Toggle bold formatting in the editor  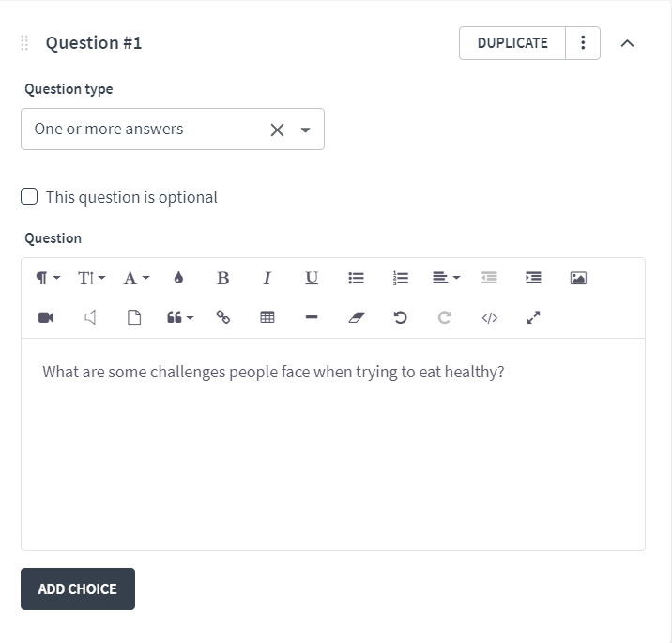pyautogui.click(x=222, y=278)
